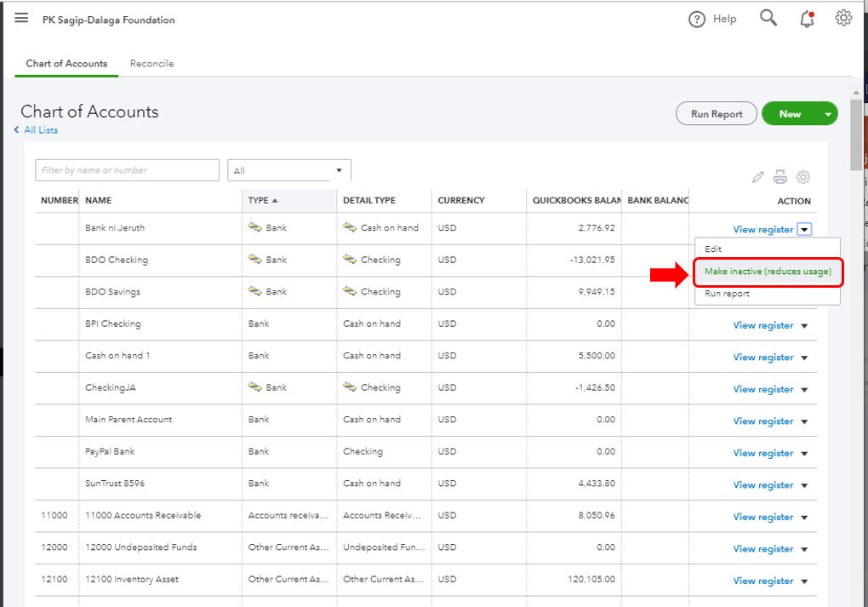Click the icon next to Checking detail for CheckingJA
The height and width of the screenshot is (607, 868).
tap(350, 387)
